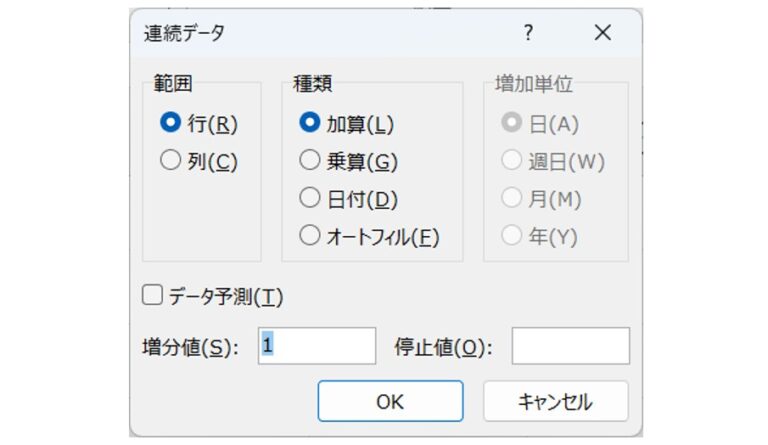768x445 pixels.
Task: Select 週日(W) as date unit
Action: tap(512, 160)
